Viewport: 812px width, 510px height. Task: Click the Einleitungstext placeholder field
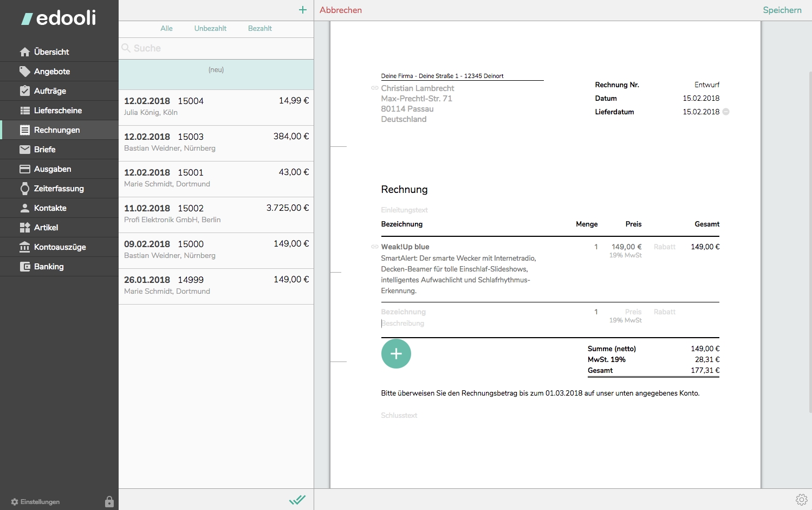point(405,210)
